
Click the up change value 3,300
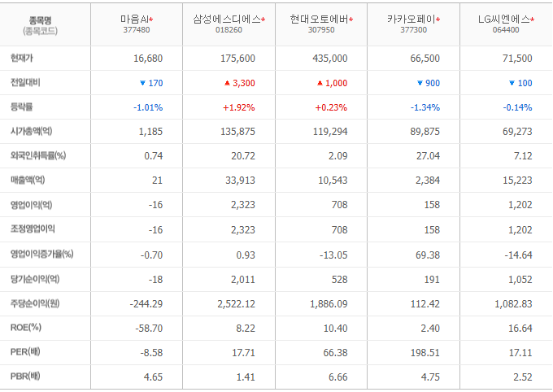[244, 83]
